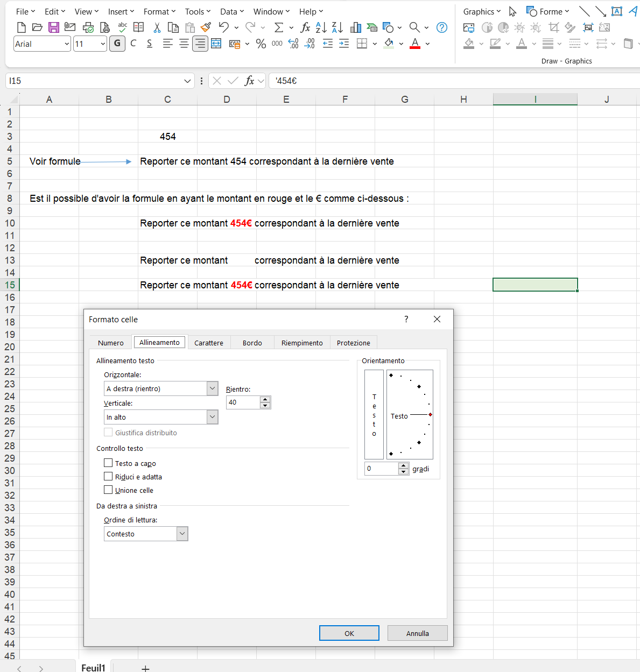Image resolution: width=640 pixels, height=672 pixels.
Task: Toggle the bold G button
Action: pyautogui.click(x=117, y=44)
